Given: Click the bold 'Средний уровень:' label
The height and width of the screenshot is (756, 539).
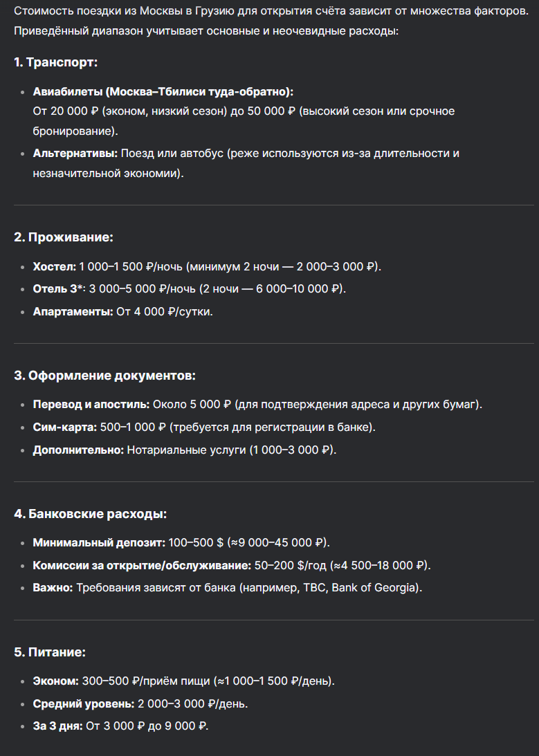Looking at the screenshot, I should [84, 704].
